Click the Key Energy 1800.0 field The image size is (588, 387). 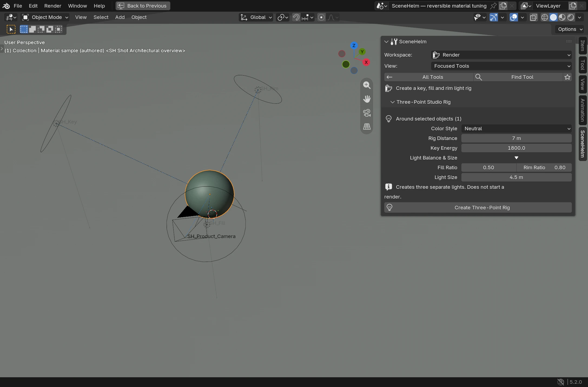point(516,148)
